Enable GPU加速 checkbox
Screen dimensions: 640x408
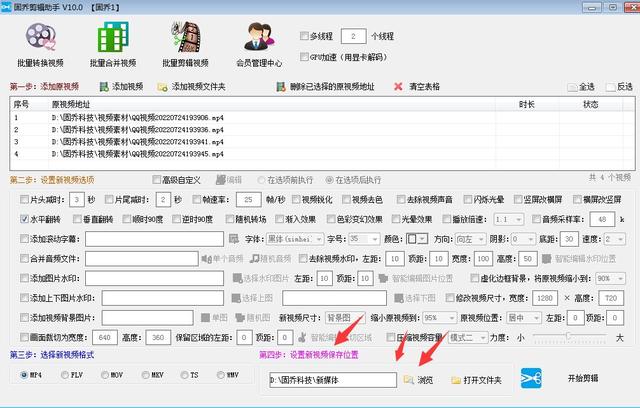pyautogui.click(x=304, y=57)
